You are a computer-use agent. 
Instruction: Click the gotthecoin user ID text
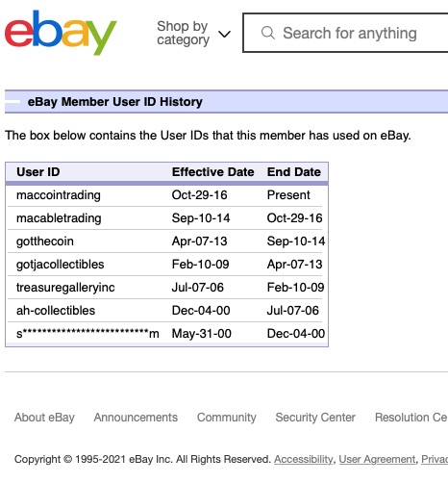45,241
